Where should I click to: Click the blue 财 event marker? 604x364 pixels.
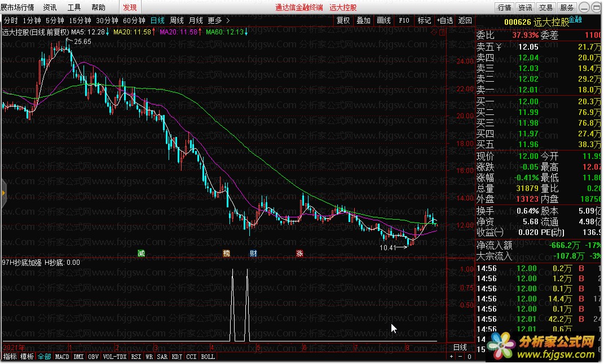click(x=253, y=253)
